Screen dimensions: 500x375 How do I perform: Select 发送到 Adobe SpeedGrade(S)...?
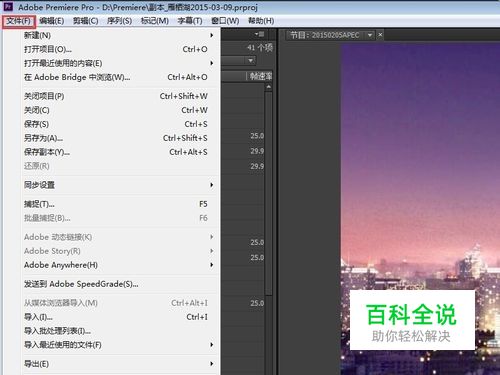coord(119,284)
